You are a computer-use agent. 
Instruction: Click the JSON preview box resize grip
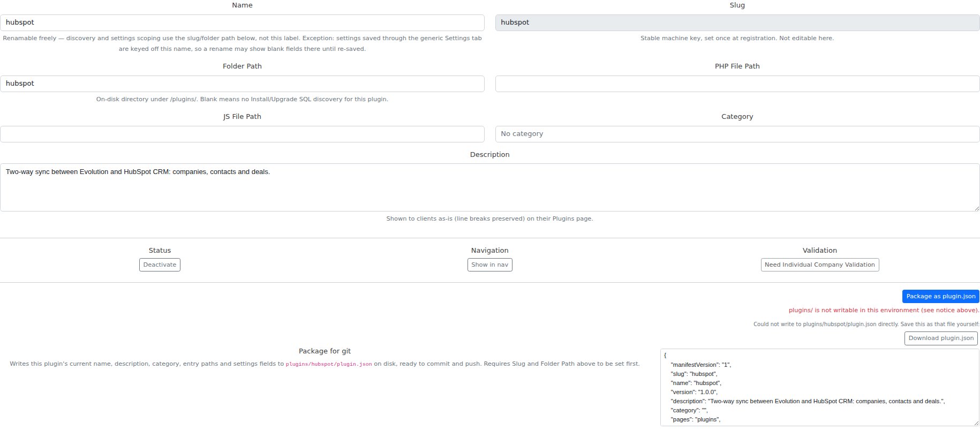976,423
